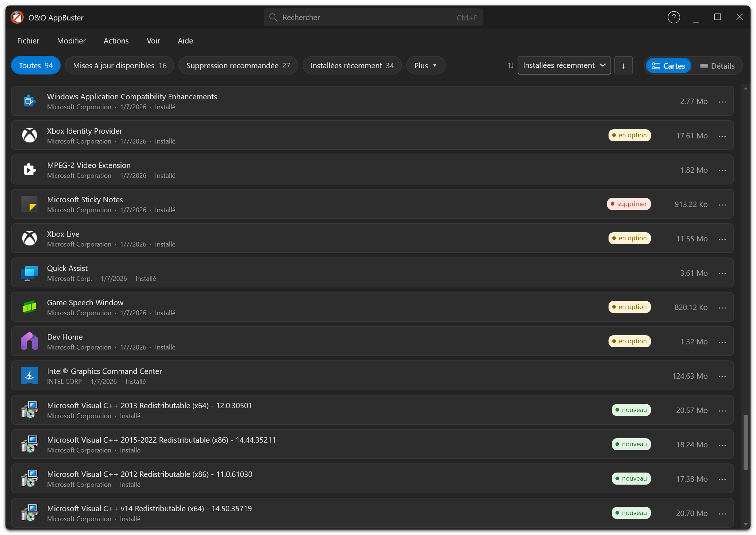Viewport: 756px width, 535px height.
Task: Click the Windows Application Compatibility Enhancements icon
Action: coord(30,101)
